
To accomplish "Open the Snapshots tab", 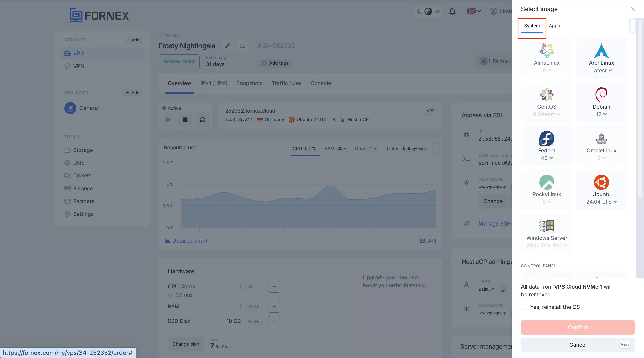I will pyautogui.click(x=249, y=83).
